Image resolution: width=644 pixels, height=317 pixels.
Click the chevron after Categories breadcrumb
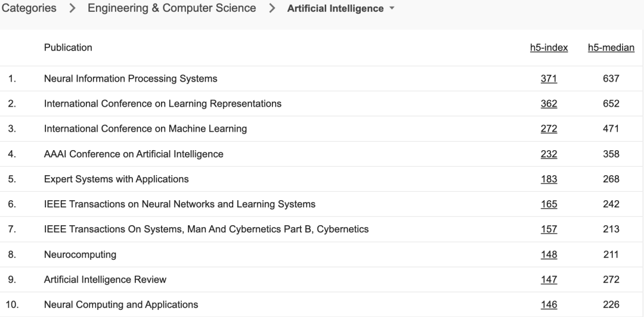(72, 8)
